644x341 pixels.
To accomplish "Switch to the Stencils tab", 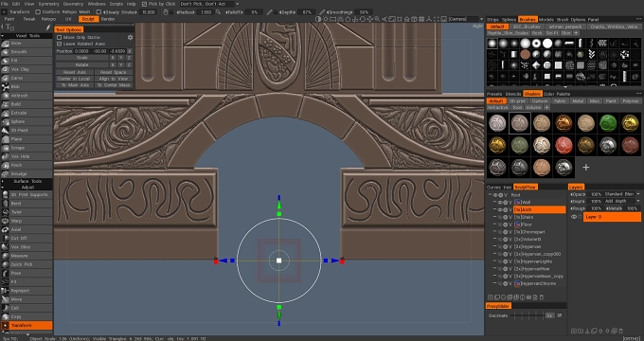I will 513,94.
